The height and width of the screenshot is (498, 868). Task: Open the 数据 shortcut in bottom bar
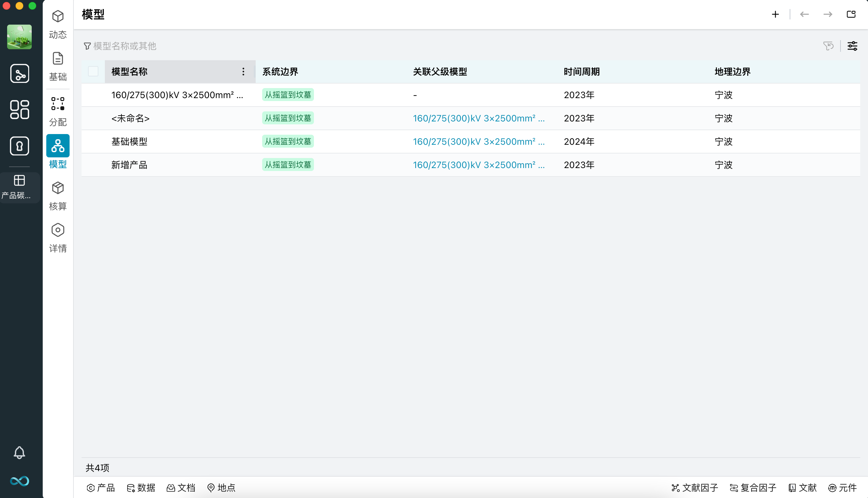coord(141,487)
